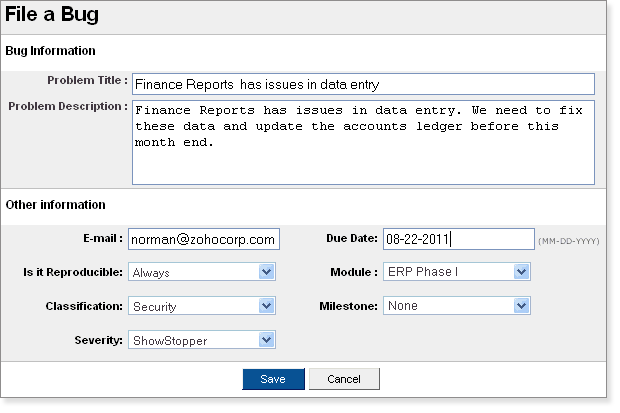The image size is (620, 413).
Task: Click the Classification label
Action: point(84,307)
